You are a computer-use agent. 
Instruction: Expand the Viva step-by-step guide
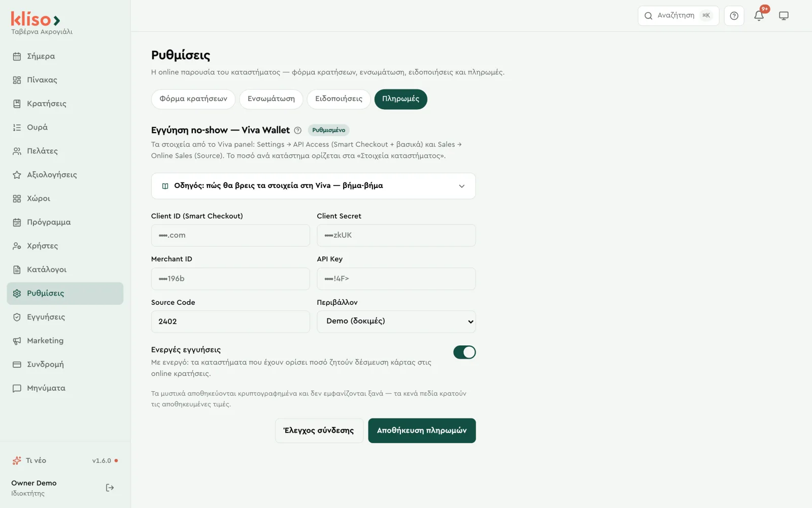point(313,186)
